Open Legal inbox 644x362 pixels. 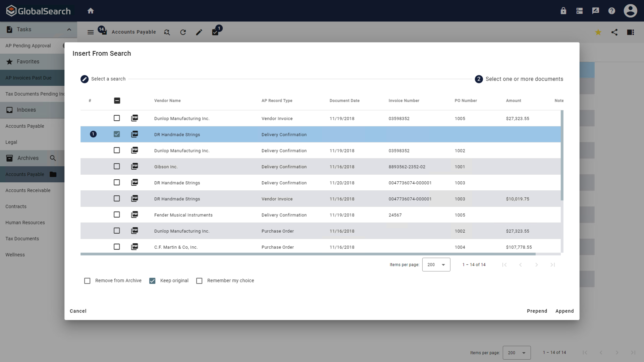tap(11, 142)
